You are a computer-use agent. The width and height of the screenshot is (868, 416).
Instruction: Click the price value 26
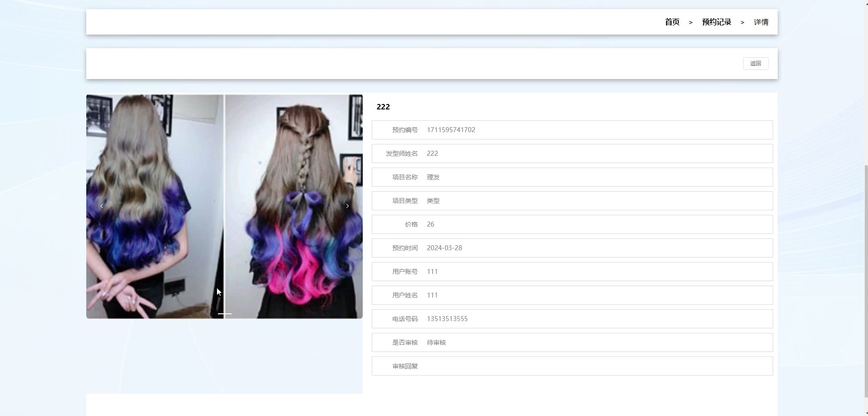430,224
